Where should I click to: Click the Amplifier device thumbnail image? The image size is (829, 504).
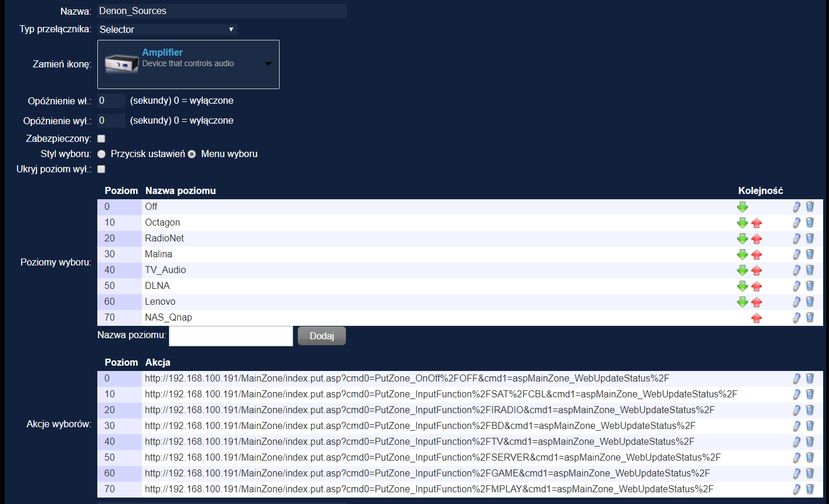(121, 63)
